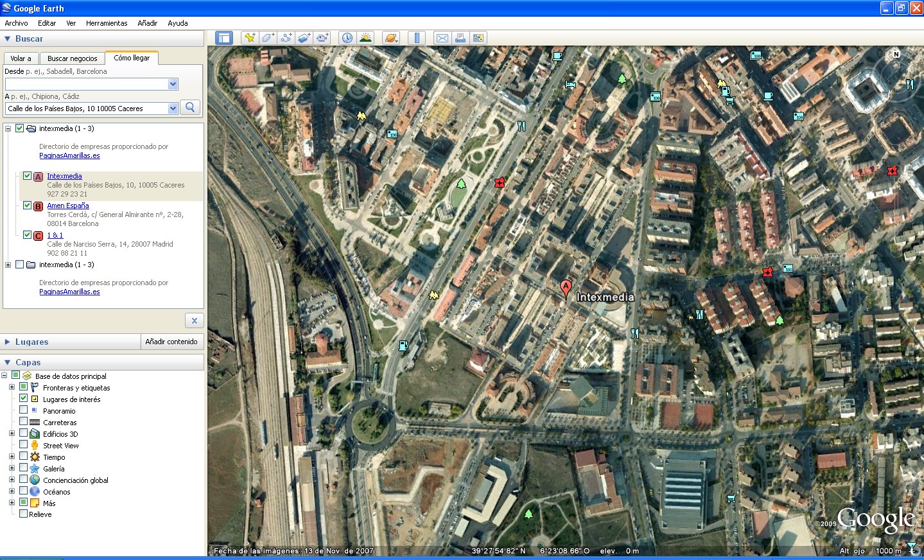924x560 pixels.
Task: Open the second PaginasAmarillas.es link
Action: (69, 292)
